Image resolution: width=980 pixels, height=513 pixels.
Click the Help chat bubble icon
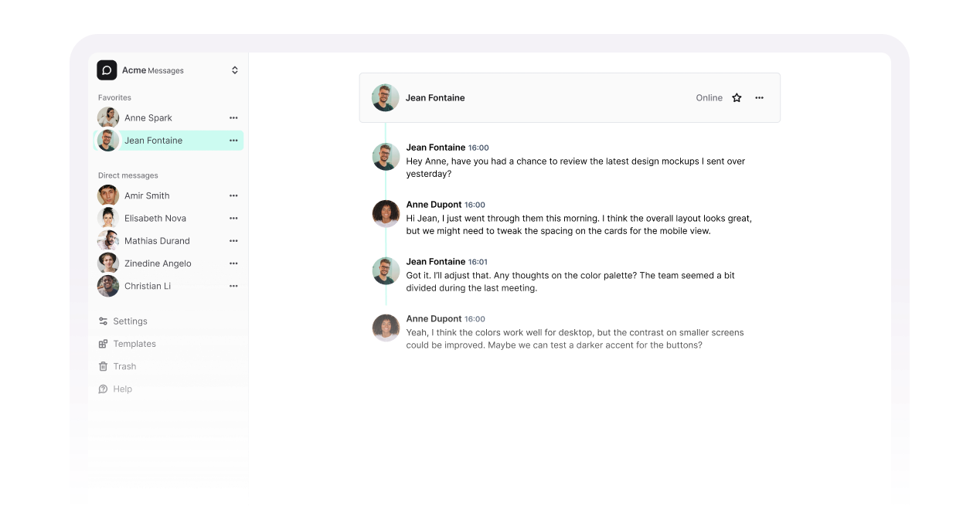click(x=103, y=389)
